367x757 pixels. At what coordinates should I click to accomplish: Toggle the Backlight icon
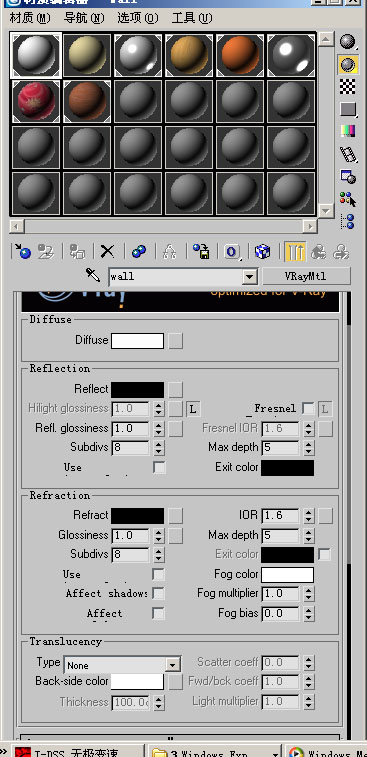(348, 64)
